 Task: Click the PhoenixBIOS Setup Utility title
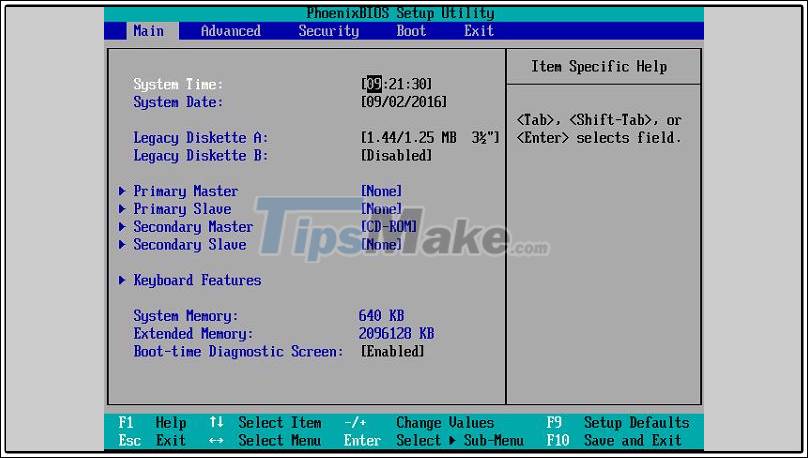click(x=400, y=13)
